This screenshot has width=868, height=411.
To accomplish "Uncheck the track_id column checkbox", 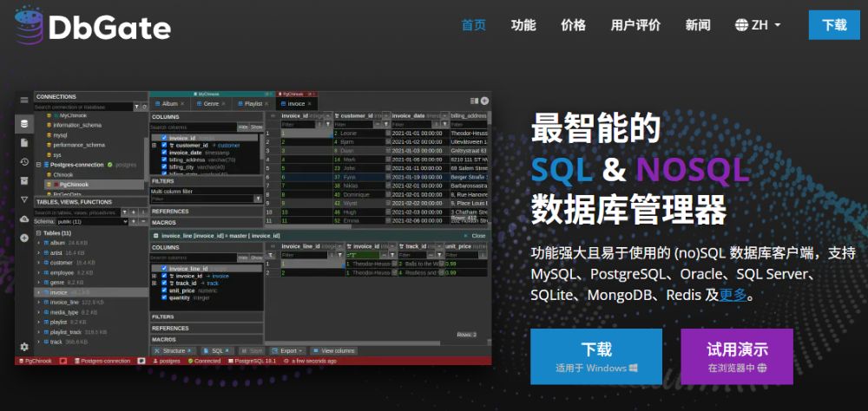I will coord(164,283).
